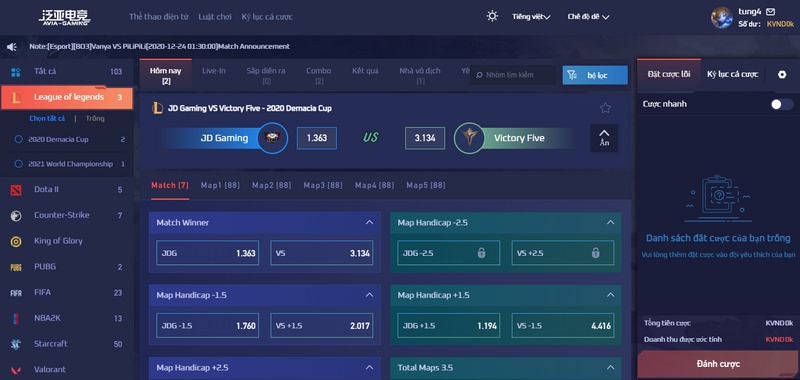800x380 pixels.
Task: Switch to the Kết quả tab
Action: tap(365, 71)
